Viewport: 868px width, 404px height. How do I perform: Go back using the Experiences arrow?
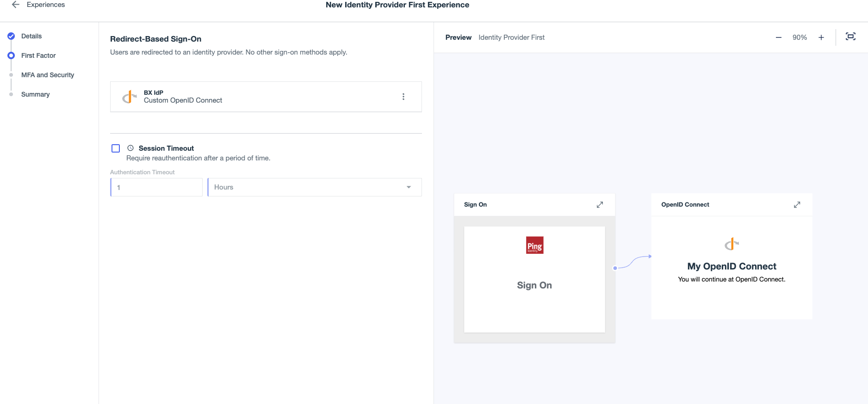[x=15, y=5]
